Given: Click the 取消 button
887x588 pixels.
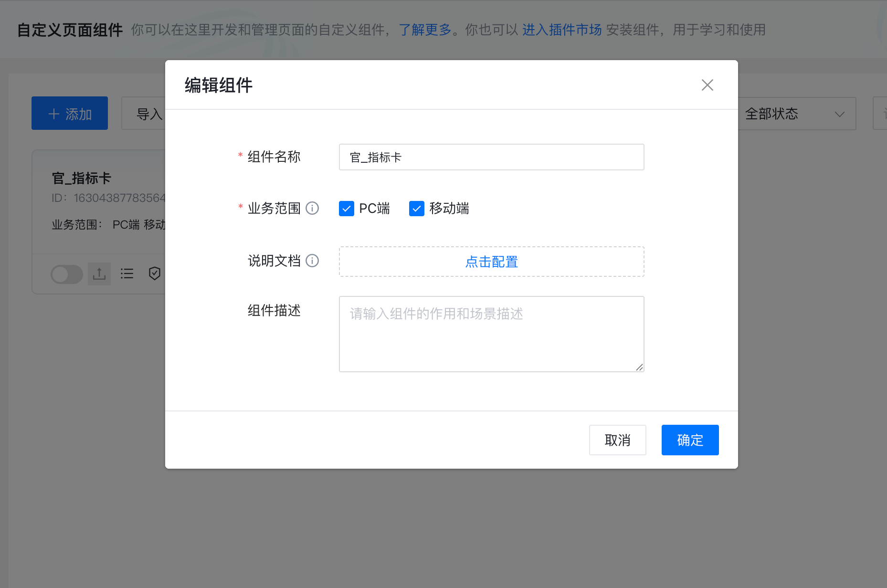Looking at the screenshot, I should [617, 440].
